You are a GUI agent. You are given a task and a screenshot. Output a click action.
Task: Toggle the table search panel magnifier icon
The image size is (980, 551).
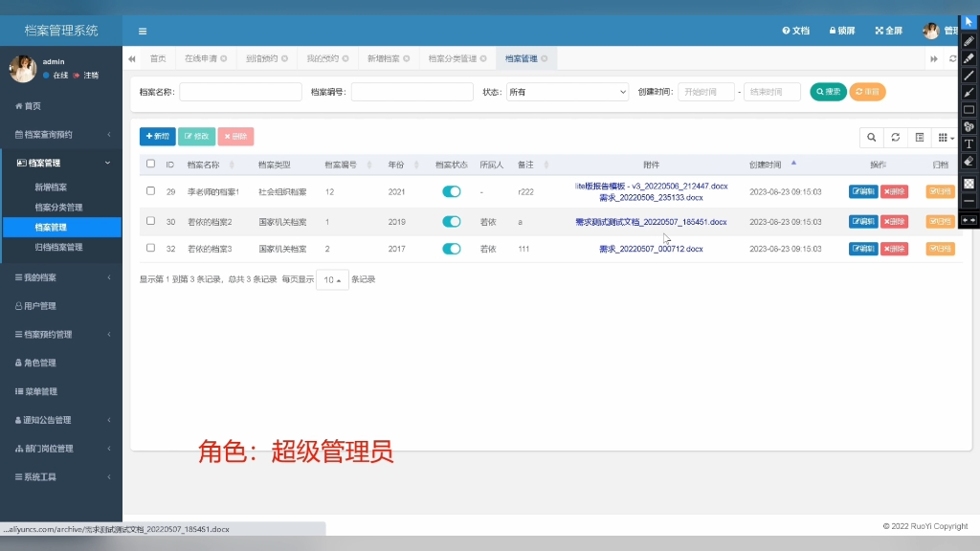[871, 138]
